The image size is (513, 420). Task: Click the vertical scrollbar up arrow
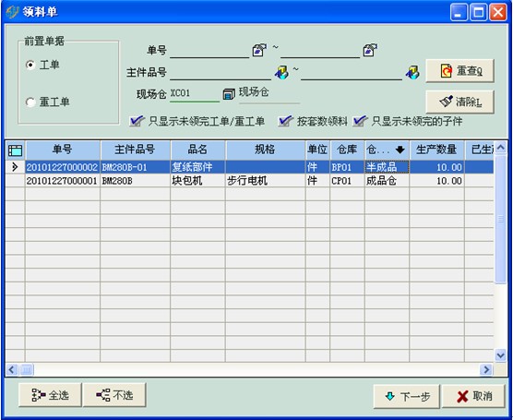click(x=501, y=148)
